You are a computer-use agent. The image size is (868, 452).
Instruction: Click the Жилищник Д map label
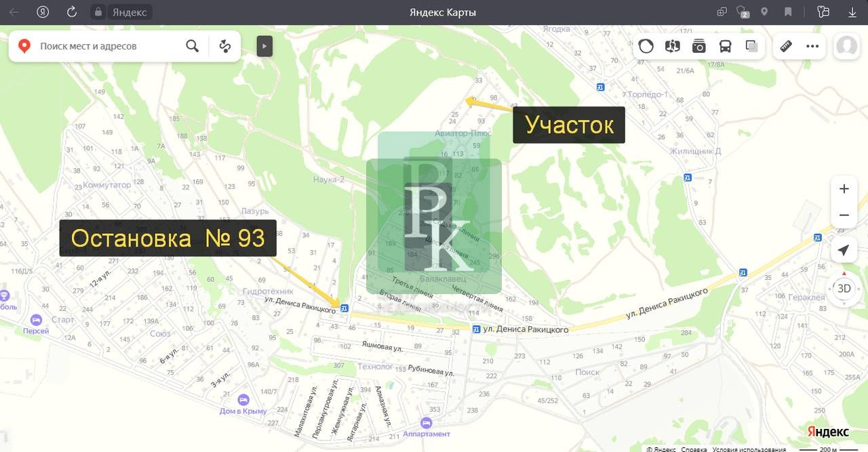coord(695,151)
